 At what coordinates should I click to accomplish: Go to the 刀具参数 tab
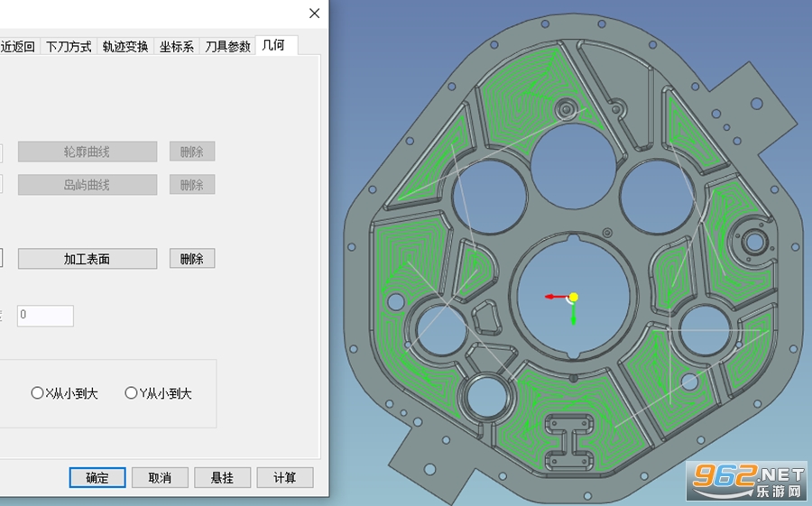[x=227, y=47]
